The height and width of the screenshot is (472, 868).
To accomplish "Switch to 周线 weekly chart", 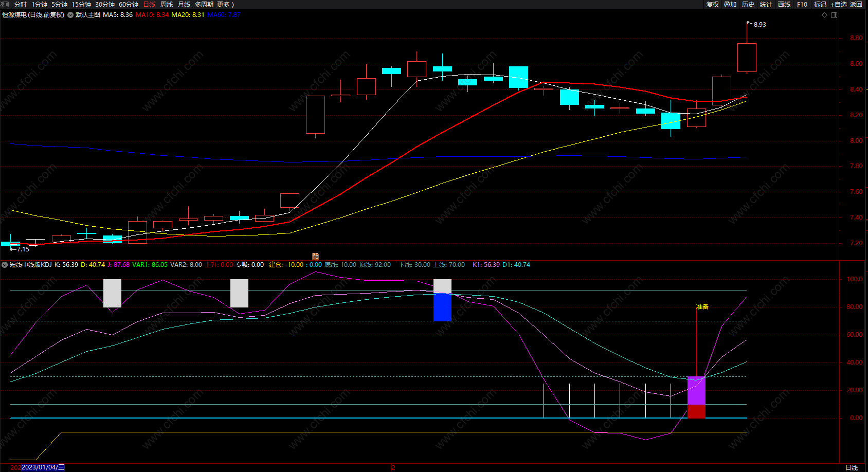I will point(167,4).
